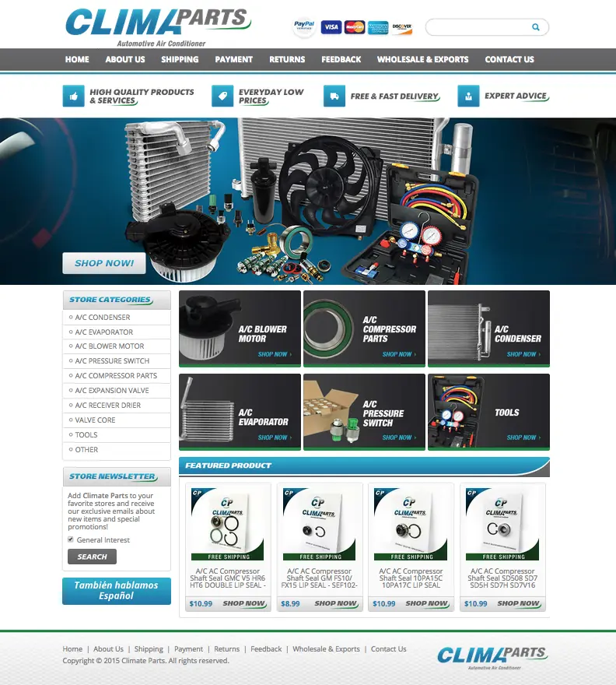Click Shipping link in footer
The image size is (616, 685).
pos(149,649)
